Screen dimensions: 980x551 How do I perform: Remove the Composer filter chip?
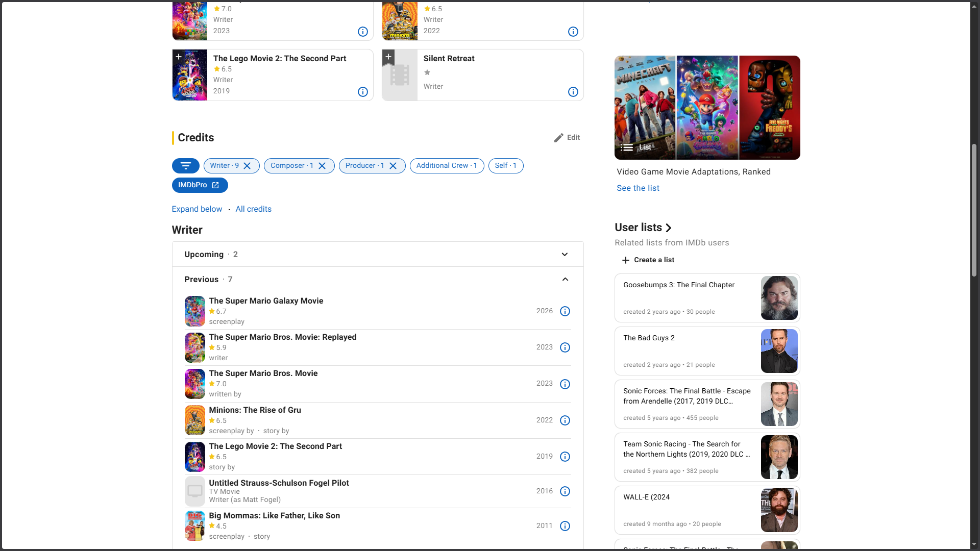click(x=322, y=166)
